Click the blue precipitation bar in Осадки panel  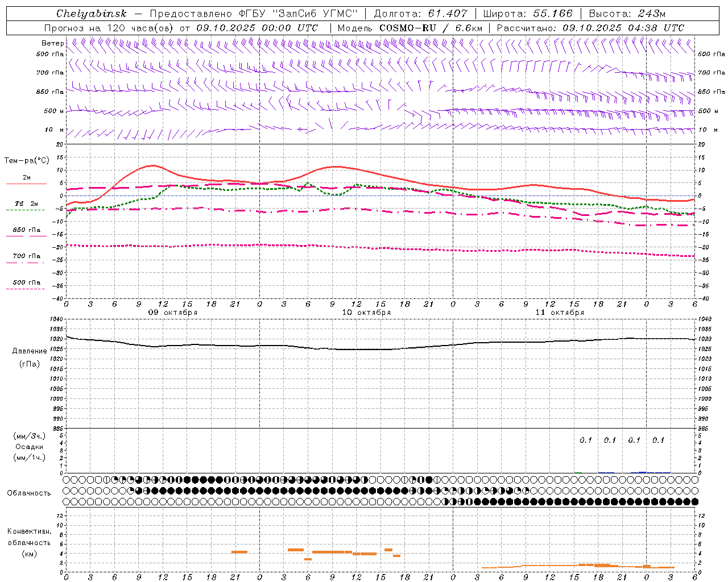pos(642,472)
